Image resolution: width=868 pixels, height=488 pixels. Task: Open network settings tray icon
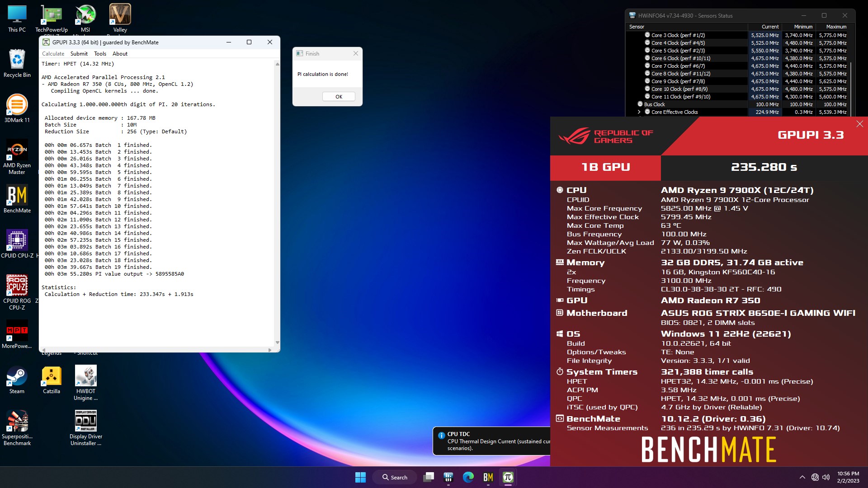[x=815, y=477]
